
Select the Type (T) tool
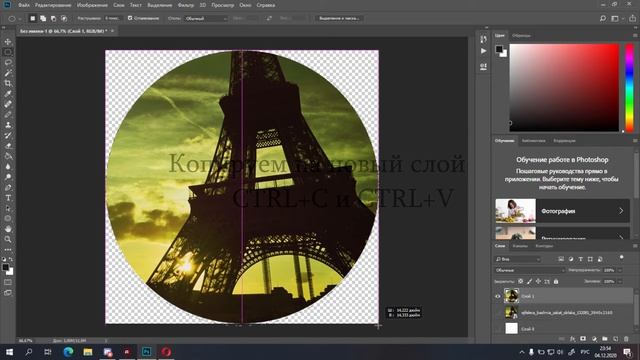point(8,198)
